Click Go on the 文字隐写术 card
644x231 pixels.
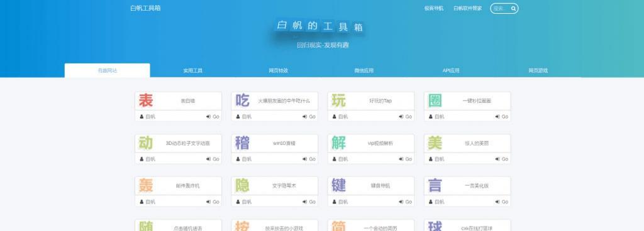click(x=309, y=201)
